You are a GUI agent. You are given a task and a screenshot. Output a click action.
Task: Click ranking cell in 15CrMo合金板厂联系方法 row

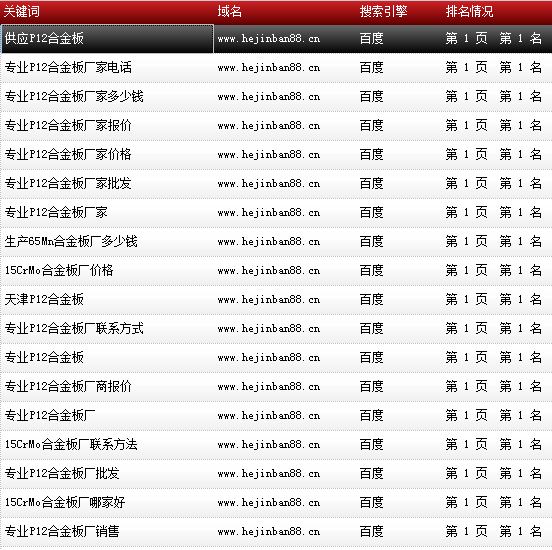494,444
